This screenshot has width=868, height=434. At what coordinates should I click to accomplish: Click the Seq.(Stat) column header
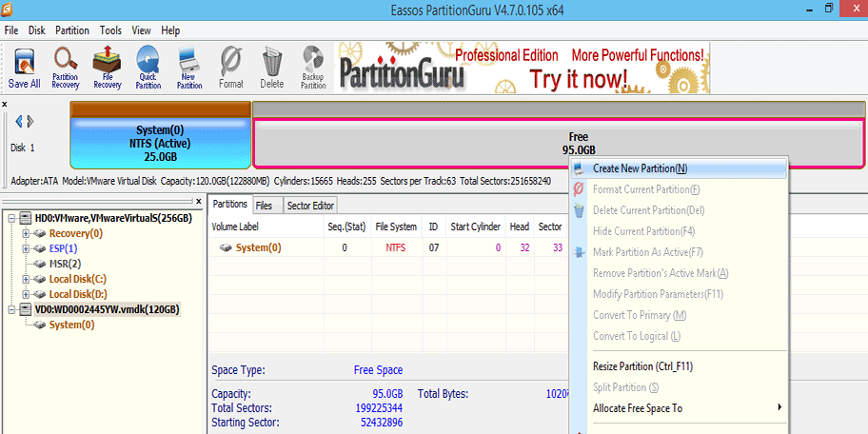coord(347,227)
